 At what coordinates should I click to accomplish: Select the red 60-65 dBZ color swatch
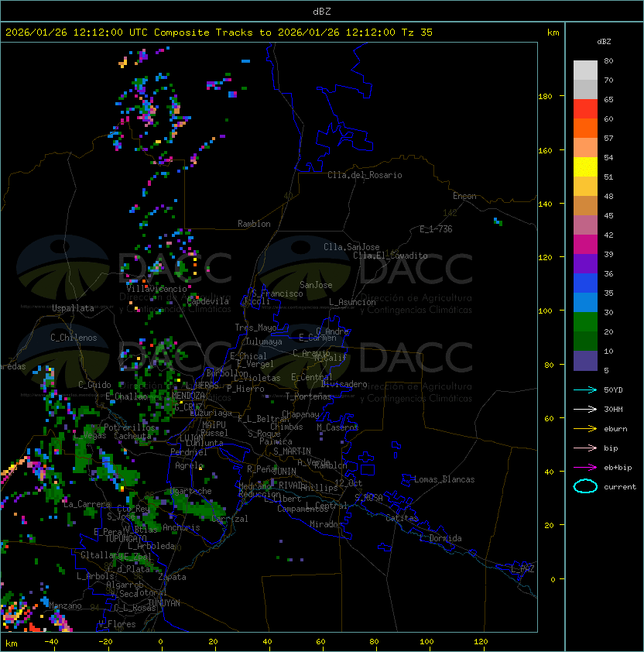[585, 109]
